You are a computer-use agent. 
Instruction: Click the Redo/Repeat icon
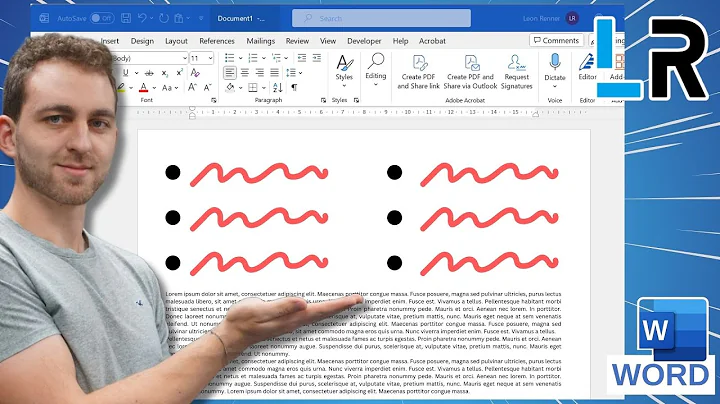click(164, 18)
